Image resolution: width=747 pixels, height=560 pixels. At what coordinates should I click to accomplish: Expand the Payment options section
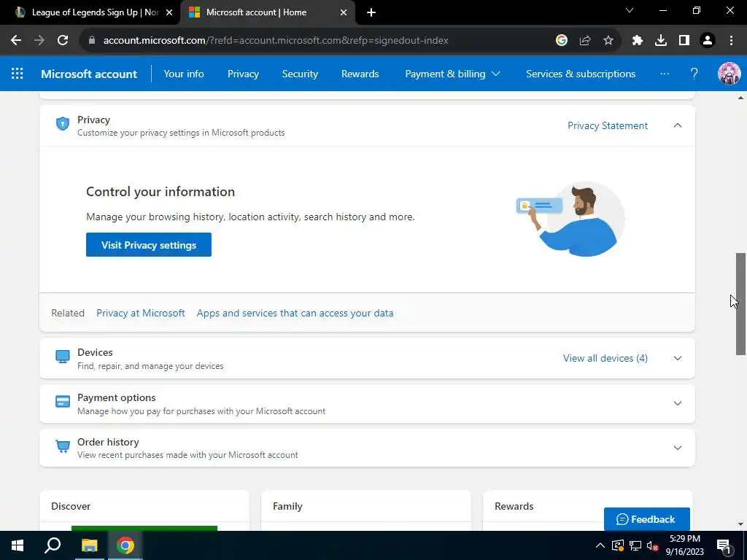pyautogui.click(x=678, y=403)
